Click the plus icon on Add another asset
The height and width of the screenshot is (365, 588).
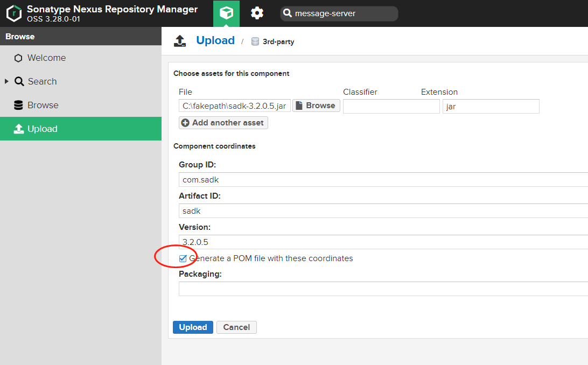(x=185, y=123)
